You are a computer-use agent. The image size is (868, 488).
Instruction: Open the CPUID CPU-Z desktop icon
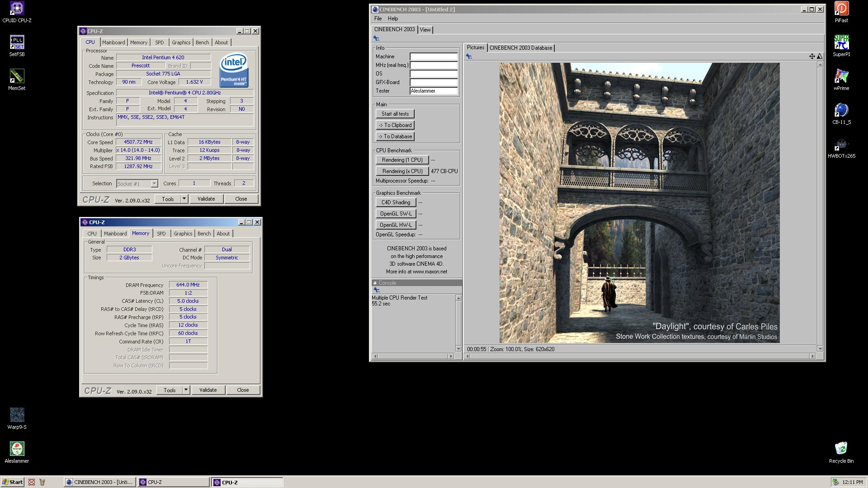(17, 12)
